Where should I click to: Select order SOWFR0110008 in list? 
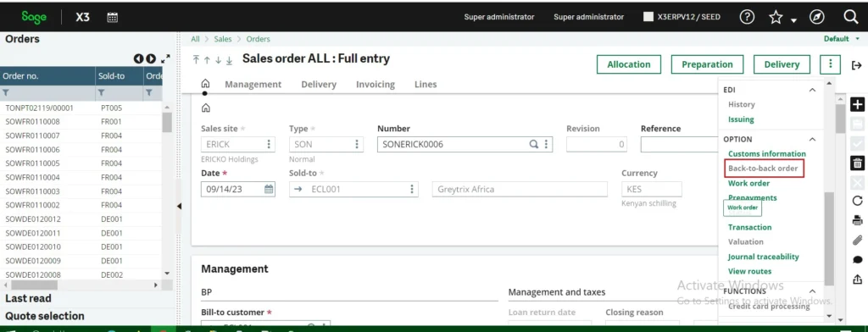[33, 122]
